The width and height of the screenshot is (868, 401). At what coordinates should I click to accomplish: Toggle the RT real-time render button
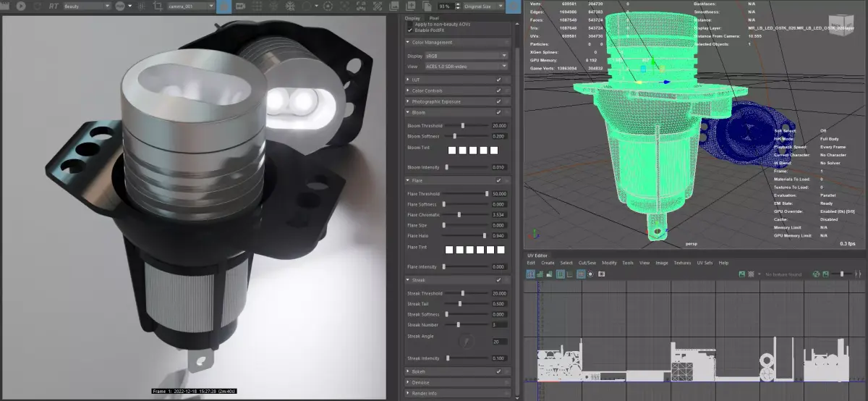pyautogui.click(x=54, y=6)
